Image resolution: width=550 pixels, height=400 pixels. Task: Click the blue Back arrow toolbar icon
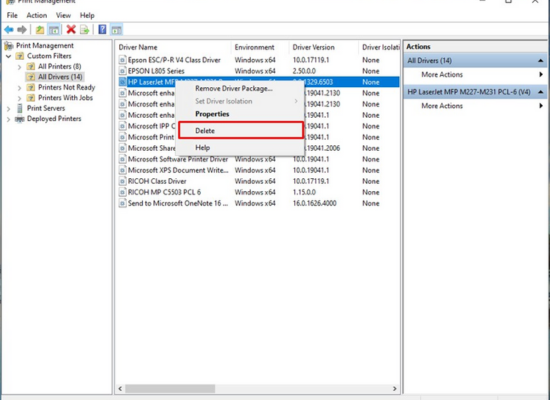[9, 30]
